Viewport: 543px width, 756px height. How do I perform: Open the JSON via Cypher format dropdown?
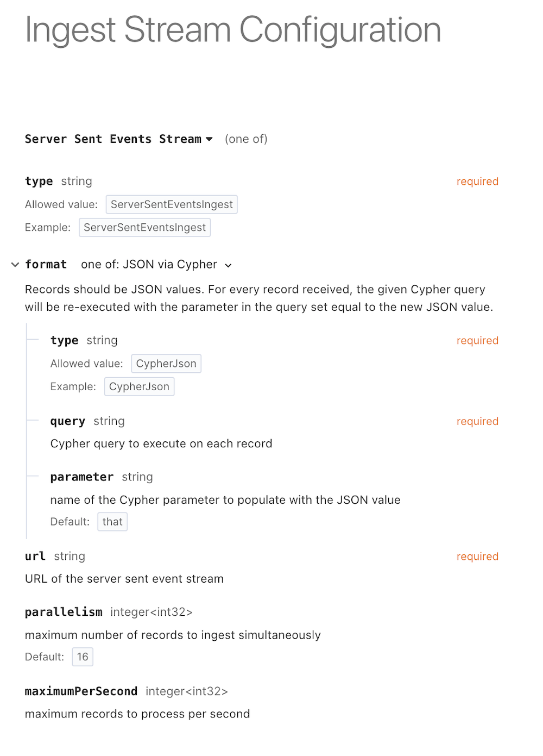point(228,265)
